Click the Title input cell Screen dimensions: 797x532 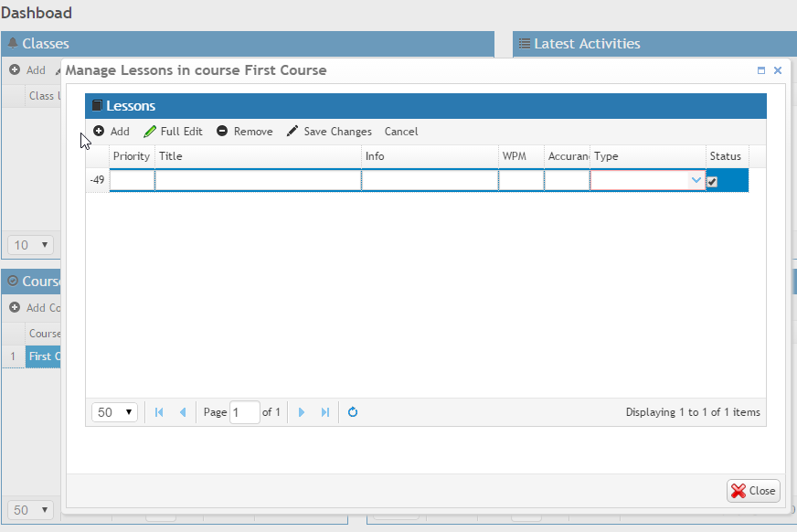[259, 180]
